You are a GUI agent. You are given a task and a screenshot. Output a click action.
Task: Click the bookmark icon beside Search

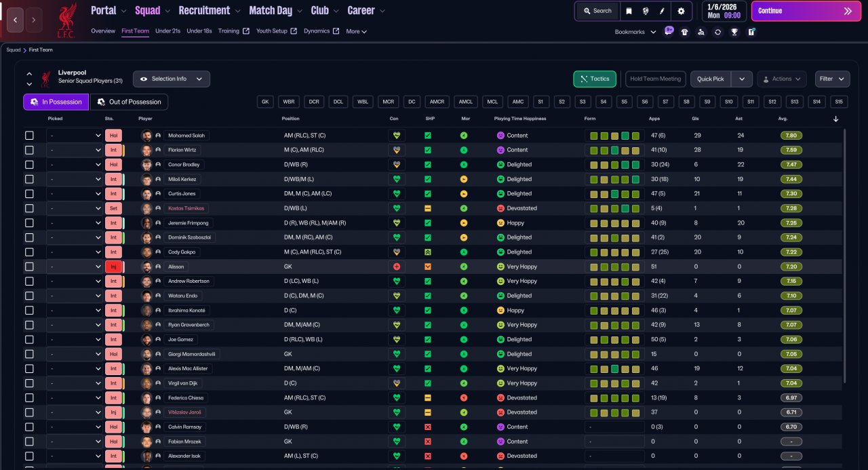(629, 11)
